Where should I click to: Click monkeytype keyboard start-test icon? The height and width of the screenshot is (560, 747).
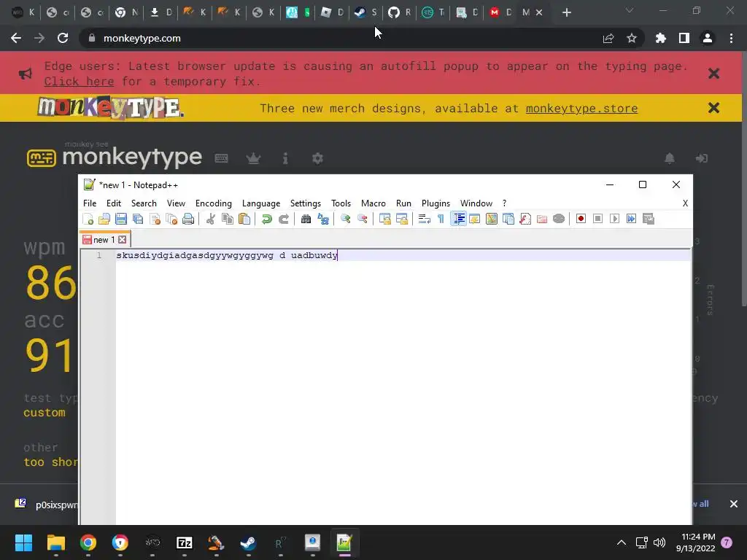pyautogui.click(x=222, y=158)
